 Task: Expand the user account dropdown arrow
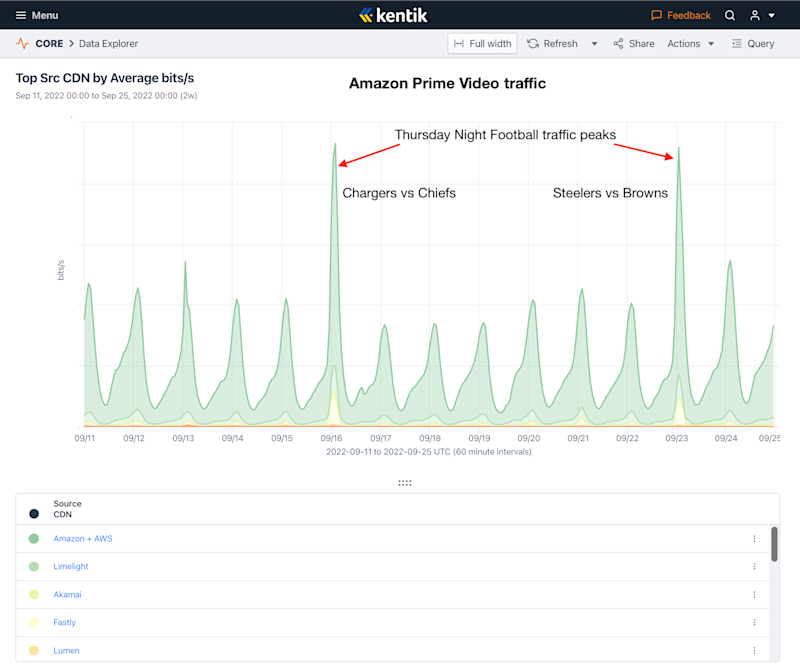[771, 16]
